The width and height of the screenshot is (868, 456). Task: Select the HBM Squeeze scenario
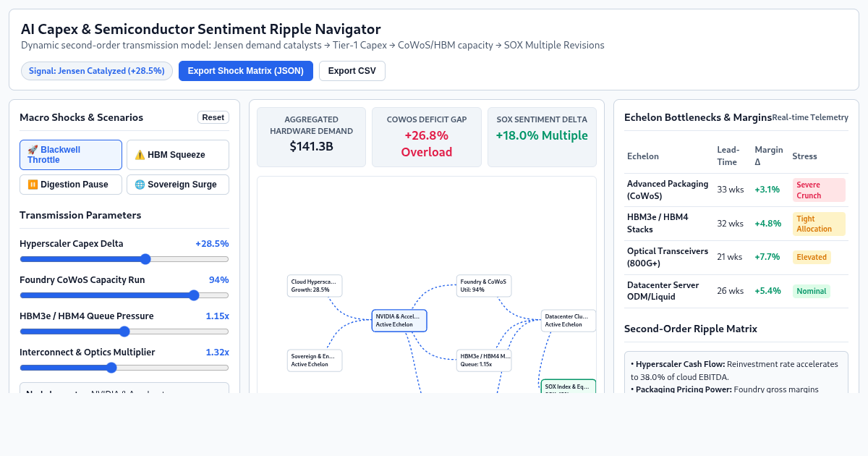pos(178,155)
